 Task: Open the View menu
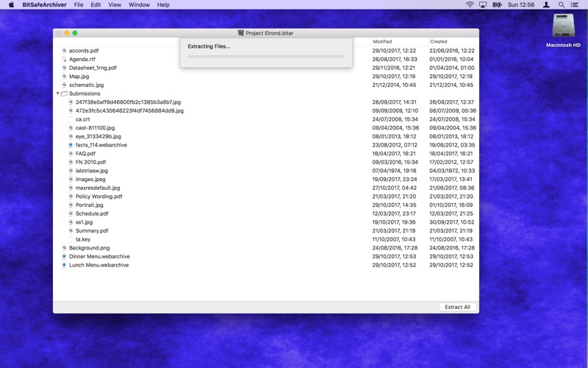point(115,4)
